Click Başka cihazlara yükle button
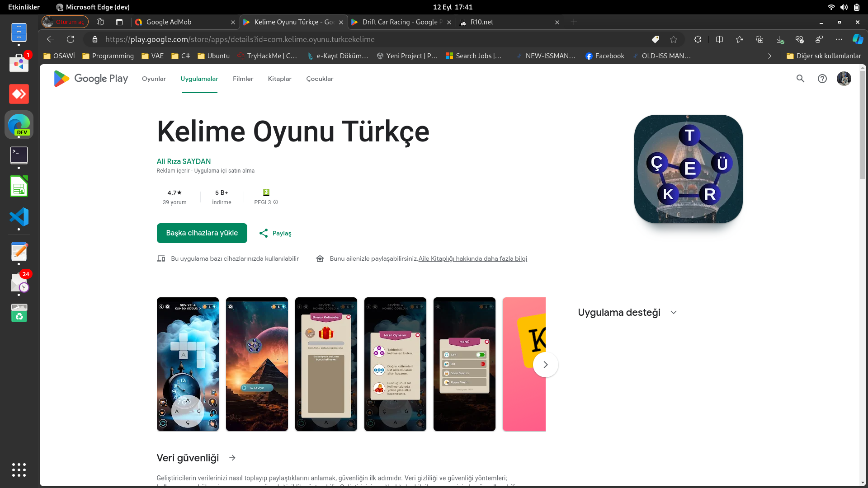868x488 pixels. point(202,233)
